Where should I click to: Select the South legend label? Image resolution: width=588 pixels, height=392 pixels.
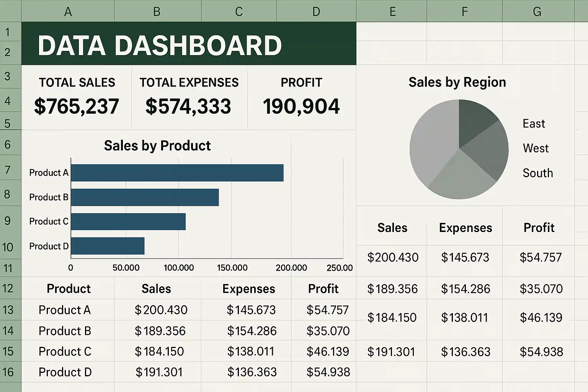pyautogui.click(x=538, y=173)
